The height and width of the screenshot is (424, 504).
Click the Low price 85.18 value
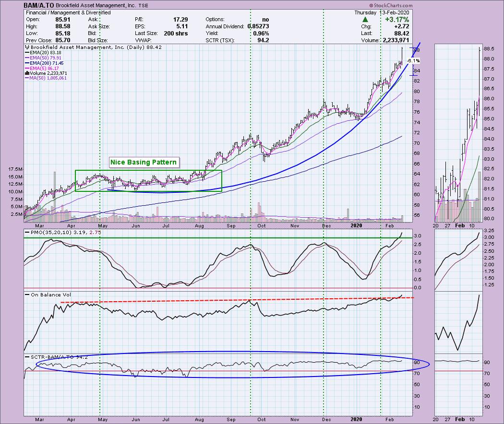coord(63,34)
